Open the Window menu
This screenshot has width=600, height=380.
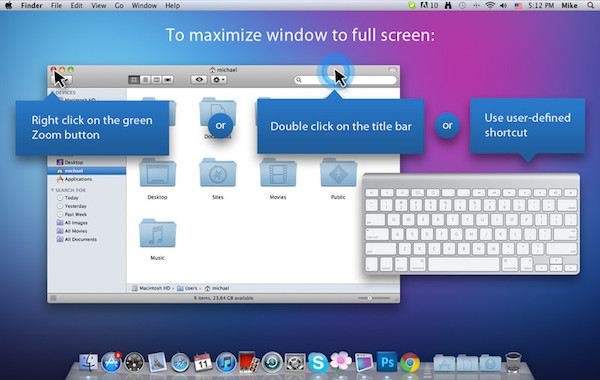(144, 5)
